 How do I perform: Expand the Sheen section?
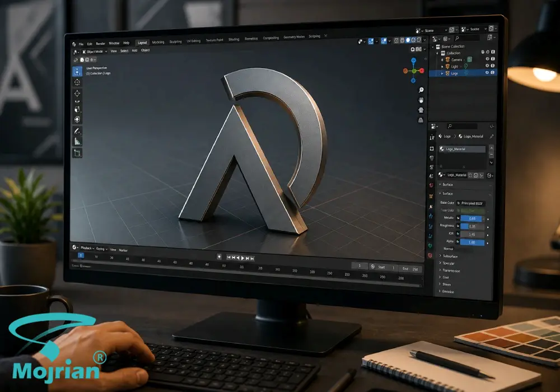(x=445, y=284)
